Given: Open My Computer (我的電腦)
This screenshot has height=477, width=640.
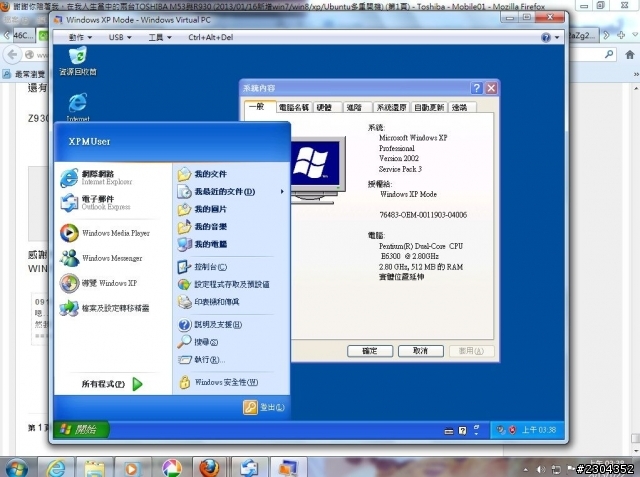Looking at the screenshot, I should 202,244.
